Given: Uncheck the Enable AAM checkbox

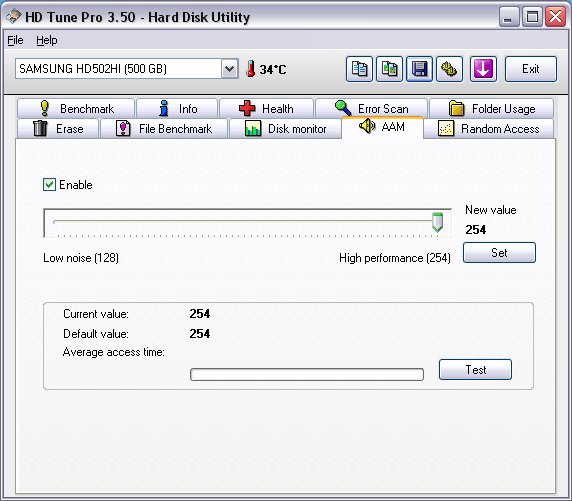Looking at the screenshot, I should point(49,185).
